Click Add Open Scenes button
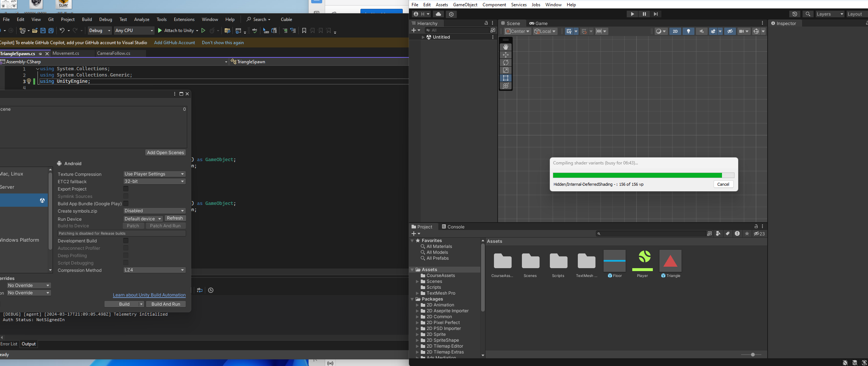This screenshot has width=868, height=366. coord(166,153)
